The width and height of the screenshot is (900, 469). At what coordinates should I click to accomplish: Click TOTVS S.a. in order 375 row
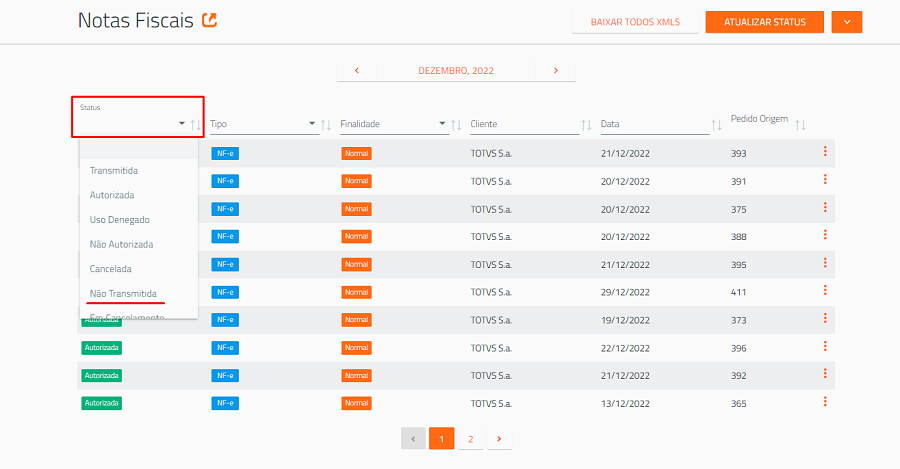pyautogui.click(x=491, y=210)
